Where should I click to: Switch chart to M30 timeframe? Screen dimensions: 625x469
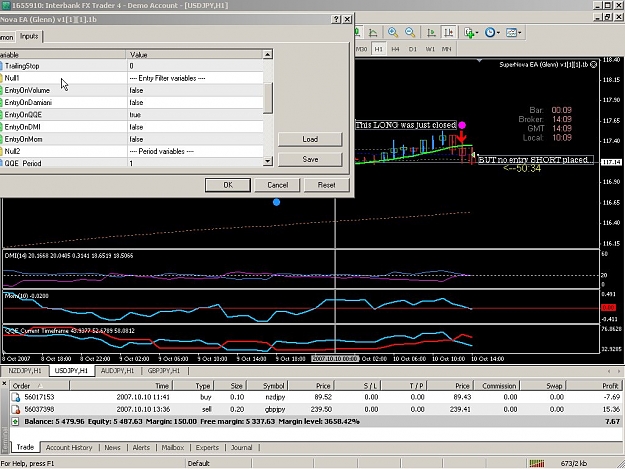pyautogui.click(x=361, y=49)
